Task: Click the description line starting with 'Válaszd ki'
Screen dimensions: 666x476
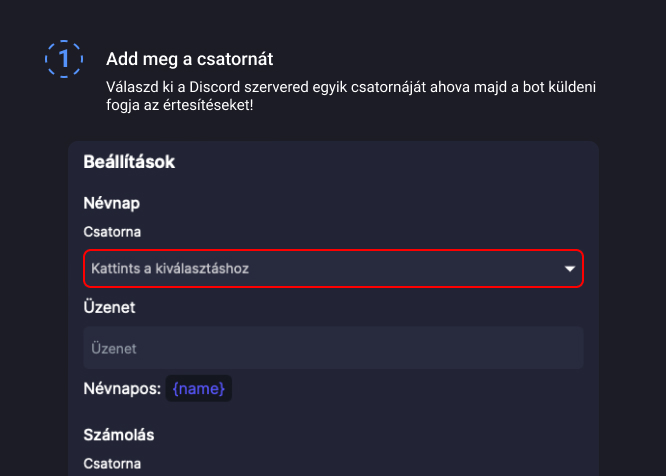Action: 350,87
